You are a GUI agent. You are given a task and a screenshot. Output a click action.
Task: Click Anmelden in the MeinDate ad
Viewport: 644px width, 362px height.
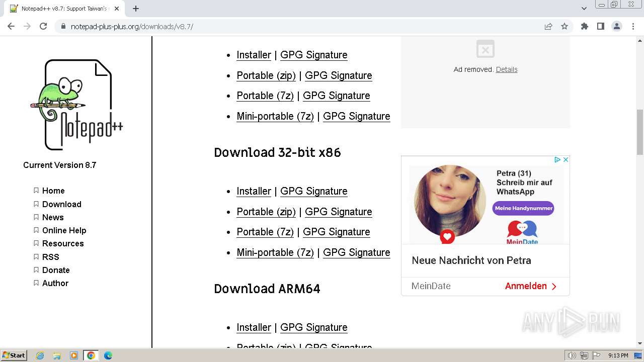531,286
